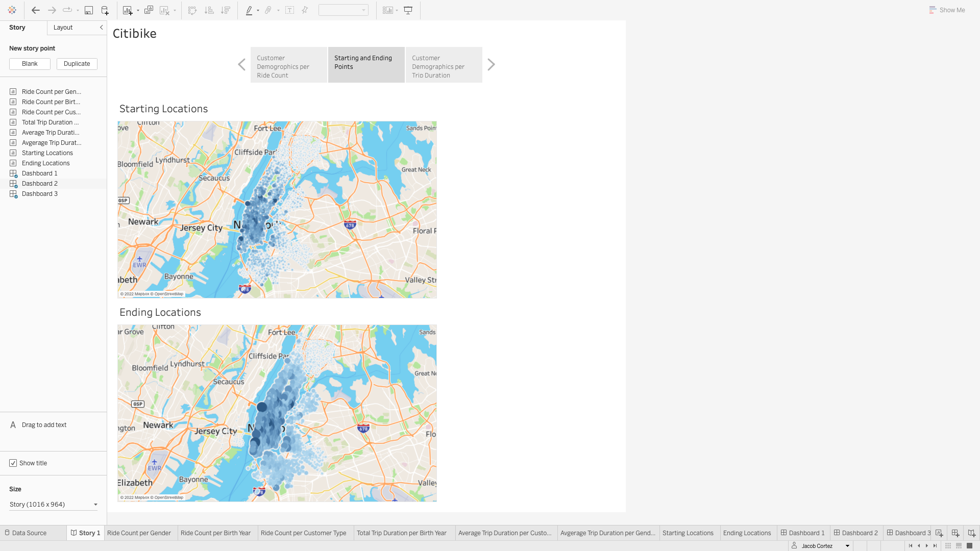
Task: Save the workbook using the save icon
Action: [x=88, y=10]
